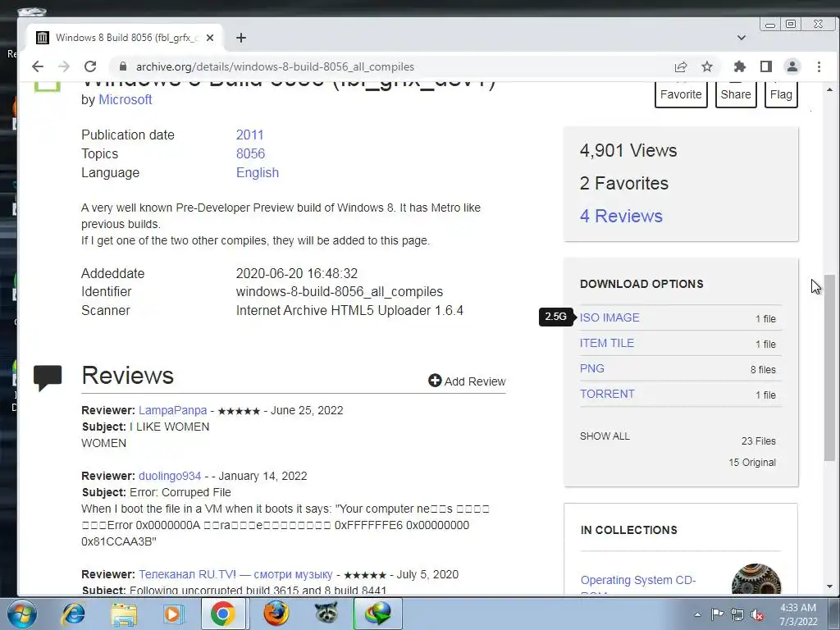Click the share page icon in address bar

click(681, 66)
